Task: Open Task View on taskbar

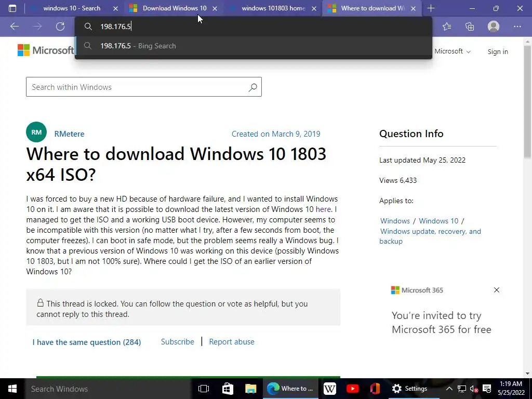Action: pos(204,389)
